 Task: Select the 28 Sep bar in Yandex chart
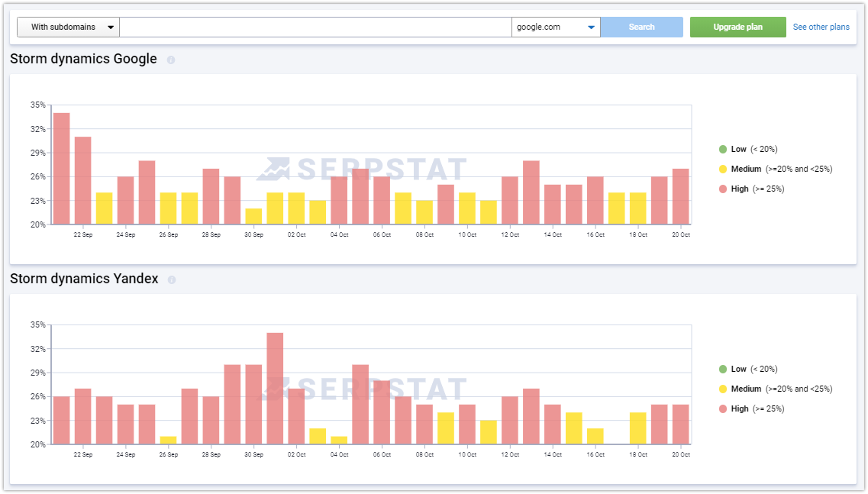(211, 421)
